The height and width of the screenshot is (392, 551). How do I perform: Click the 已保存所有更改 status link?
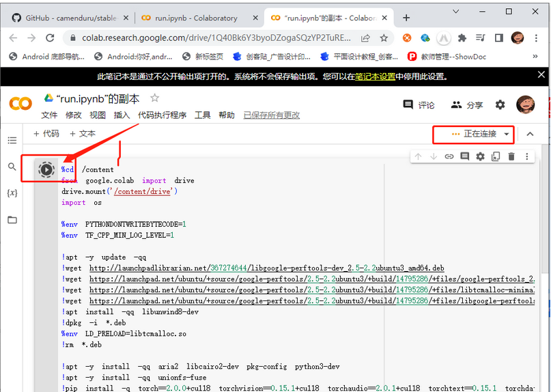pyautogui.click(x=271, y=115)
